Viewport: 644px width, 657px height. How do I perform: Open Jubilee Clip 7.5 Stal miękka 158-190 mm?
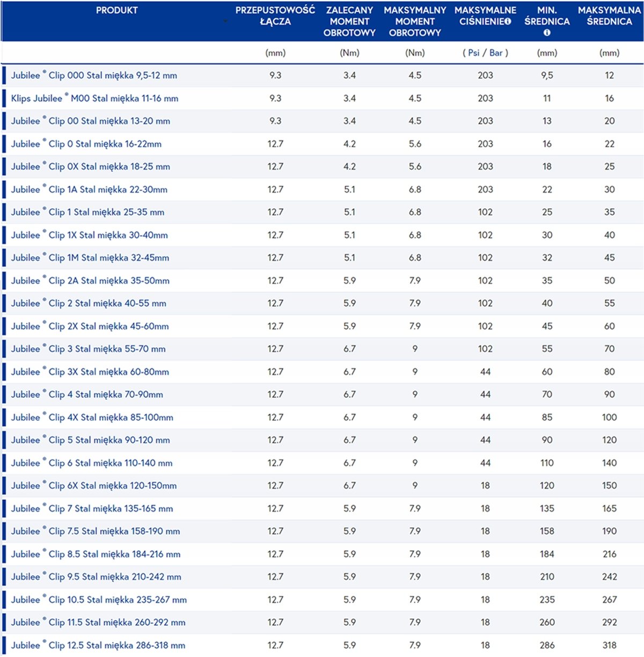tap(96, 531)
